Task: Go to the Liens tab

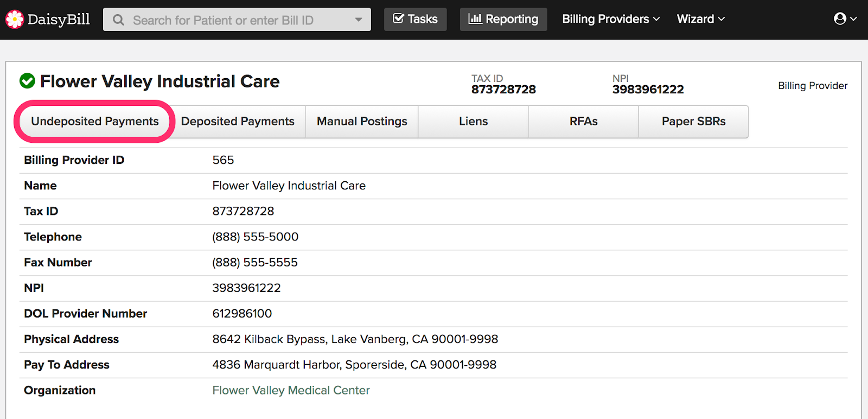Action: tap(473, 122)
